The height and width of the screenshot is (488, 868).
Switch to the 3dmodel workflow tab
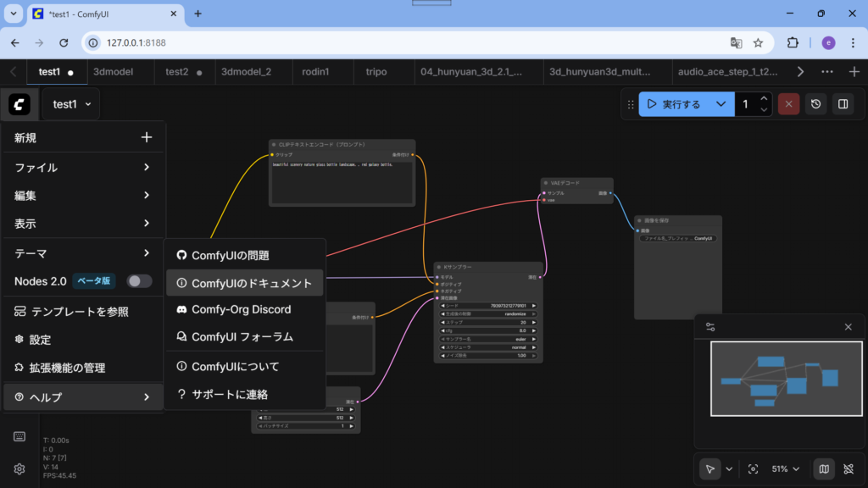(x=114, y=72)
